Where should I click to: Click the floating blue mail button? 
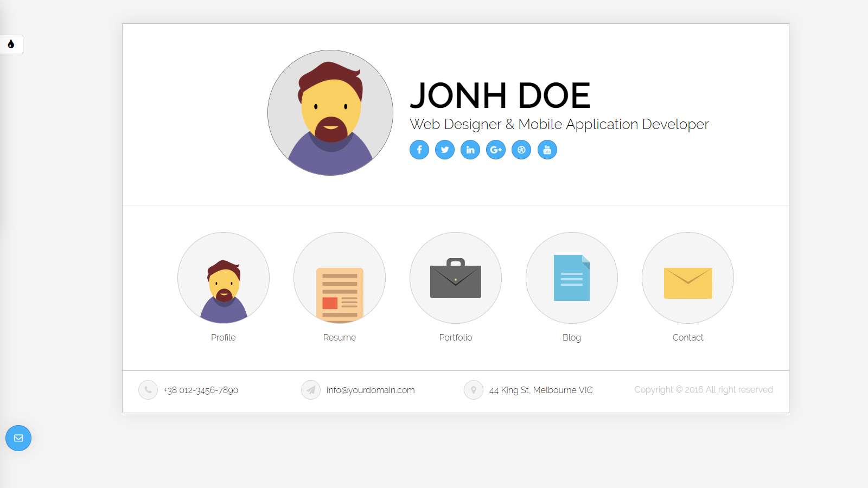pos(18,438)
